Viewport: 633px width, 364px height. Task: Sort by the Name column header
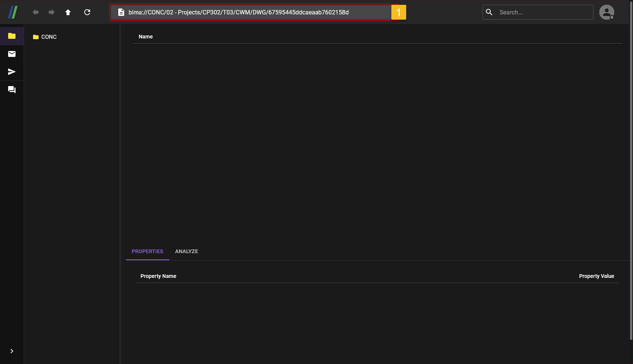click(146, 37)
